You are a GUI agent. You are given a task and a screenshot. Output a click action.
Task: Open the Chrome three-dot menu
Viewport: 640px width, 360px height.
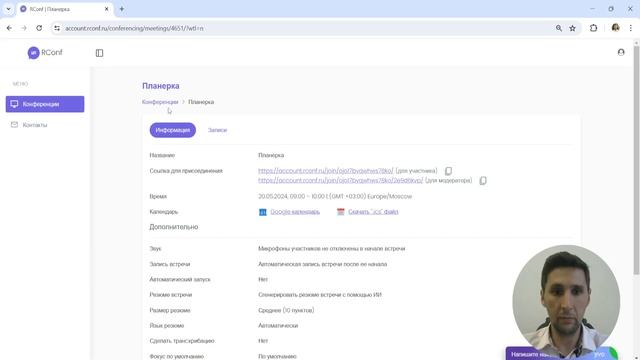(631, 28)
